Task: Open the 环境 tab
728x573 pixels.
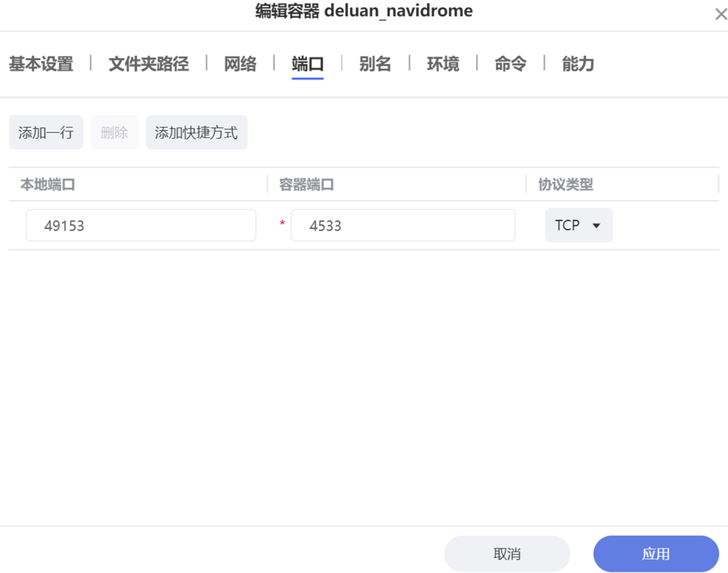Action: 442,64
